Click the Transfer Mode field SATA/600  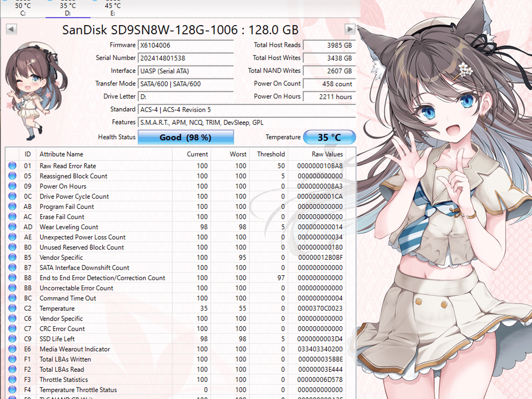[x=186, y=84]
